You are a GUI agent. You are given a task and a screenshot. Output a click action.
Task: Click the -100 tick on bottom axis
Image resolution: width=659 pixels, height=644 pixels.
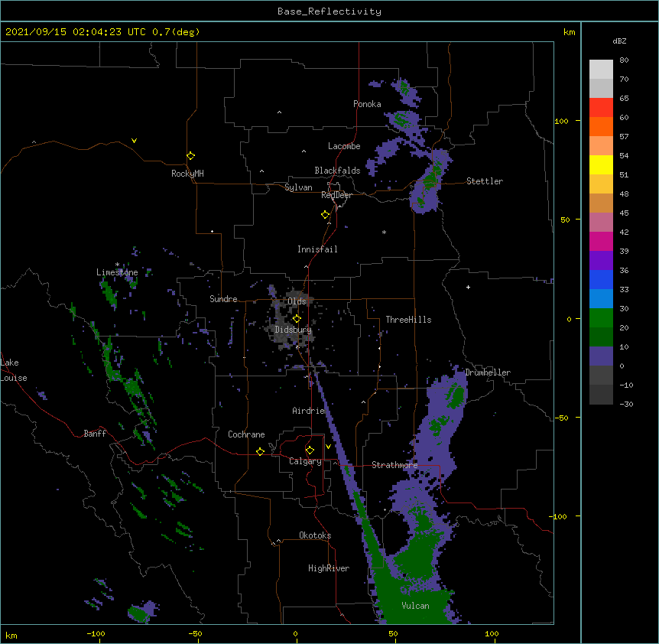(x=96, y=633)
